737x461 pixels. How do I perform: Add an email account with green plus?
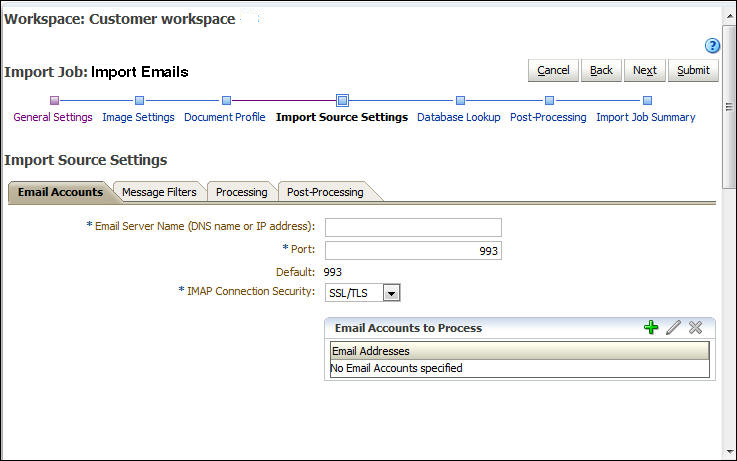(x=651, y=327)
